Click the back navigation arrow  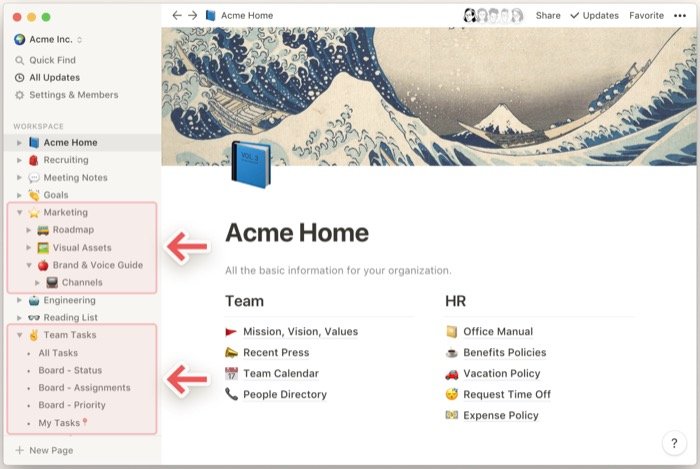[x=177, y=16]
